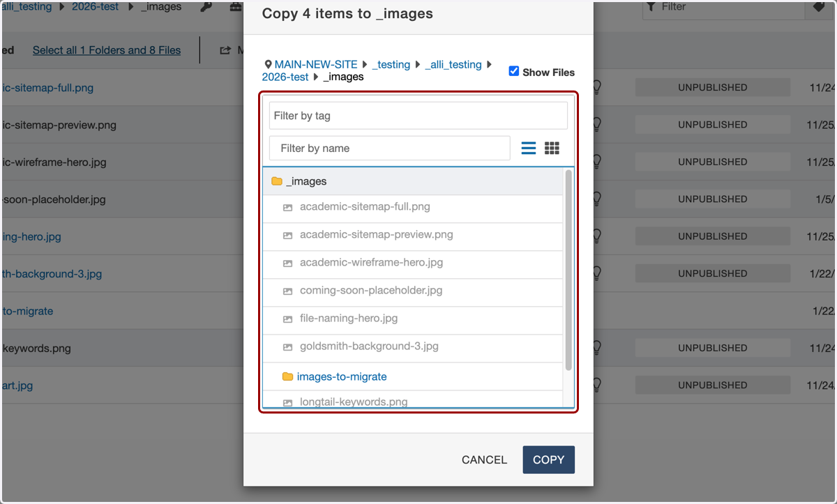Viewport: 837px width, 504px height.
Task: Open the images-to-migrate folder in picker
Action: coord(342,376)
